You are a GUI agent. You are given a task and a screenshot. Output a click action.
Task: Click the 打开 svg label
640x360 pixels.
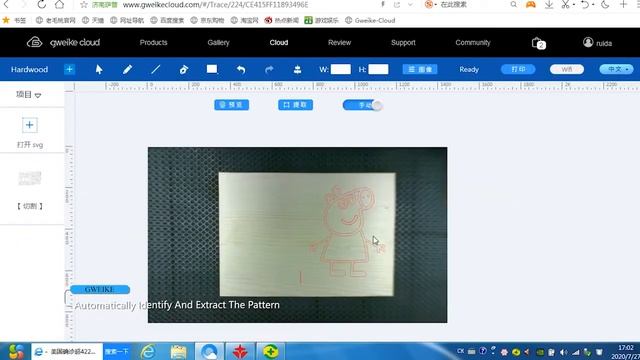click(x=30, y=144)
